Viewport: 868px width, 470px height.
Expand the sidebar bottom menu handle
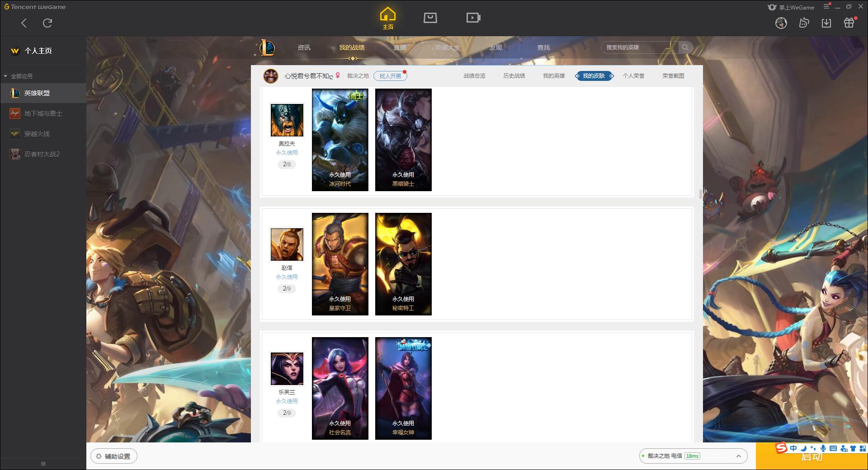43,464
